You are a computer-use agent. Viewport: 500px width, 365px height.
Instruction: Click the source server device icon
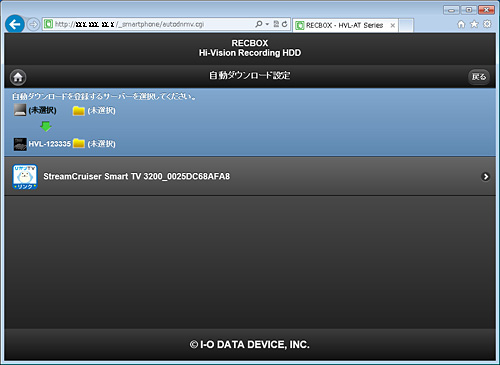coord(20,110)
